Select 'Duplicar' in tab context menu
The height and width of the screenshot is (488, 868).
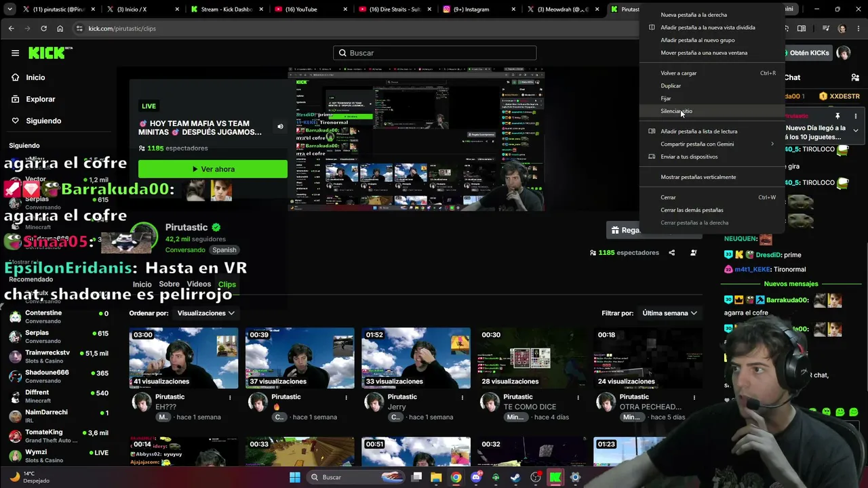point(712,85)
